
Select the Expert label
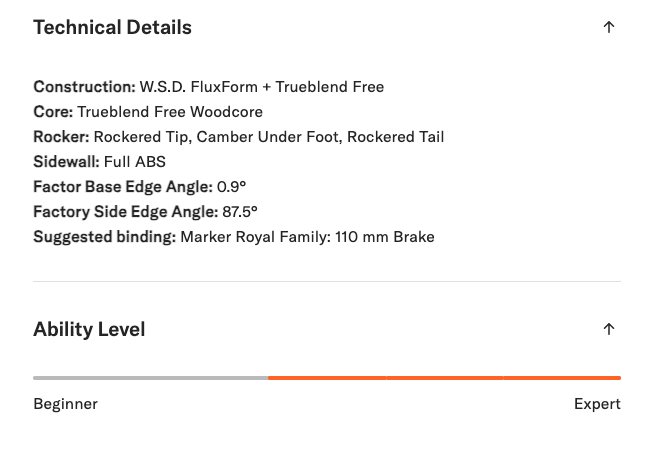[x=597, y=404]
